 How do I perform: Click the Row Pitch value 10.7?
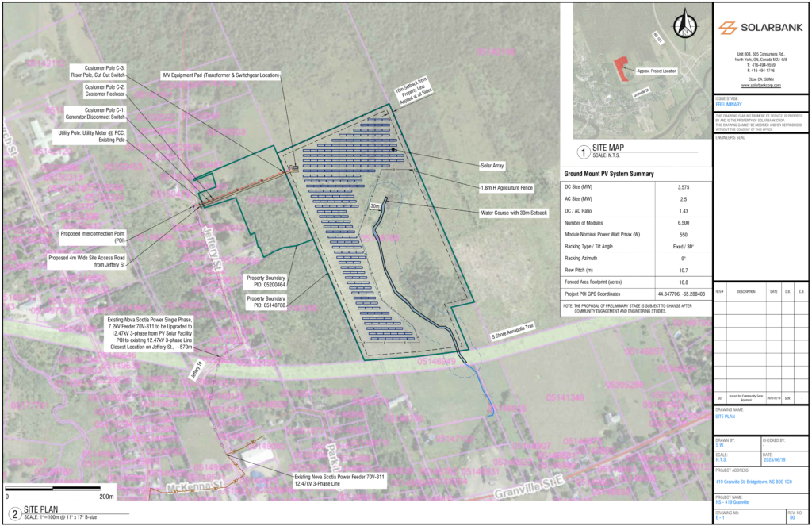[683, 271]
